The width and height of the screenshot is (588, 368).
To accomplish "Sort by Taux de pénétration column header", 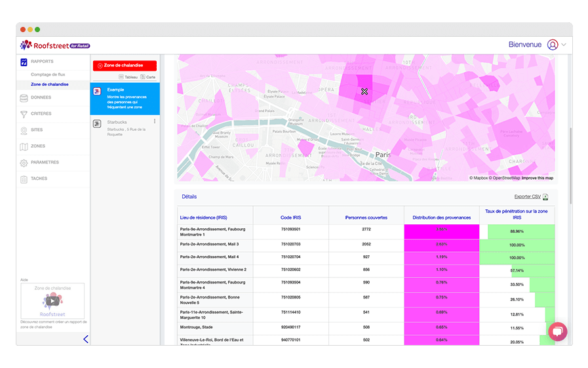I will tap(517, 215).
